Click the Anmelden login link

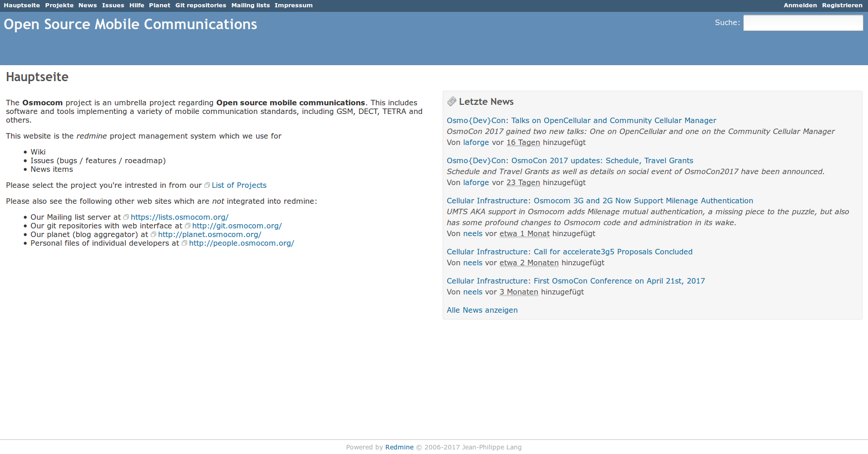800,5
